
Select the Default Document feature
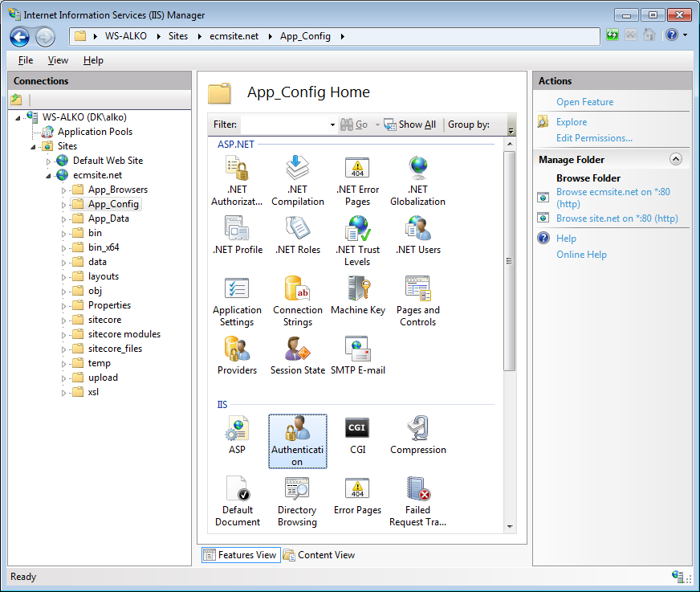[x=238, y=501]
